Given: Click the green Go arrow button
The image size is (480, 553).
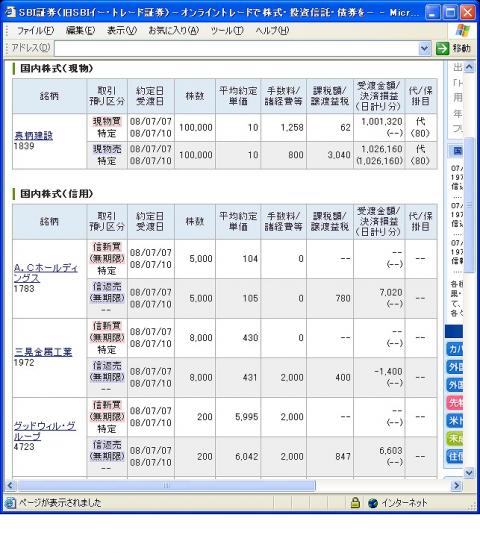Looking at the screenshot, I should 442,48.
